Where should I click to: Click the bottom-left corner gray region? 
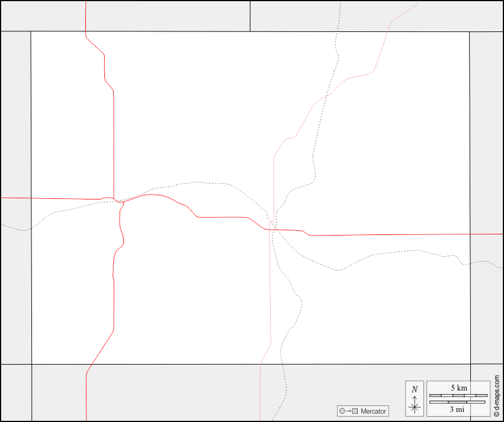[15, 392]
